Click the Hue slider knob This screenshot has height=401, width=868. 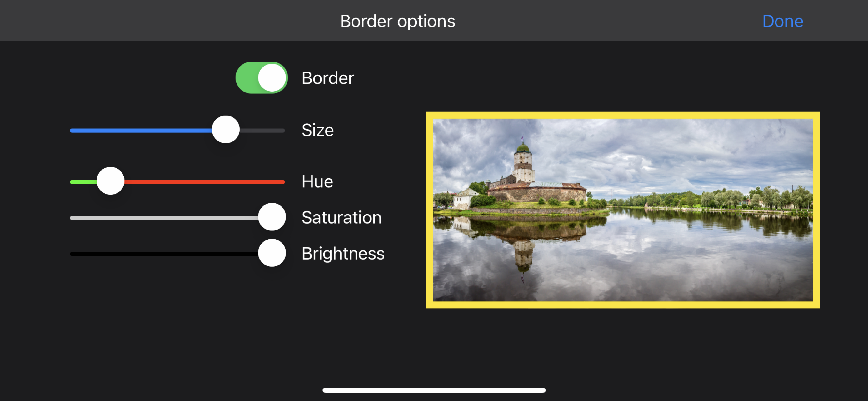(x=111, y=181)
